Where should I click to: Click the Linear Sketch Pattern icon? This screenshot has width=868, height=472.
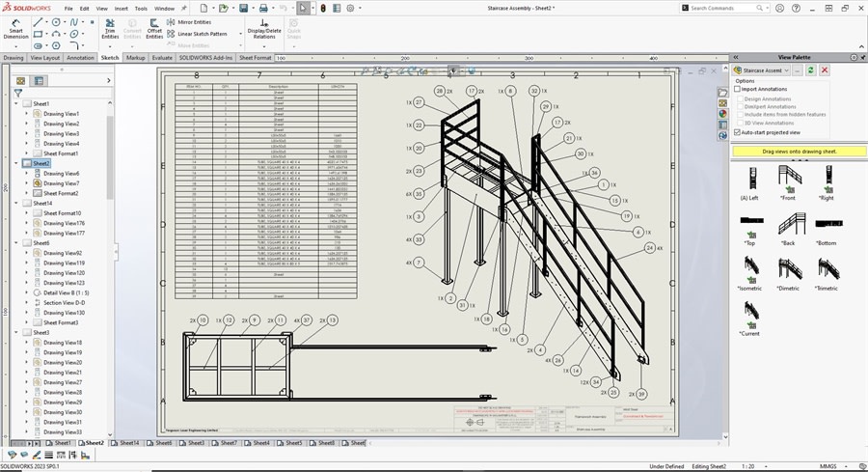(172, 34)
